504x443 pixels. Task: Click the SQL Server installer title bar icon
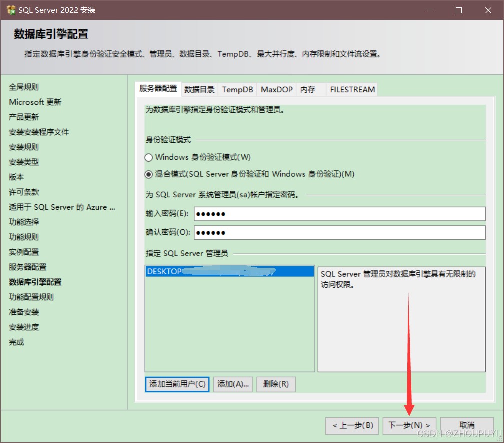click(11, 10)
